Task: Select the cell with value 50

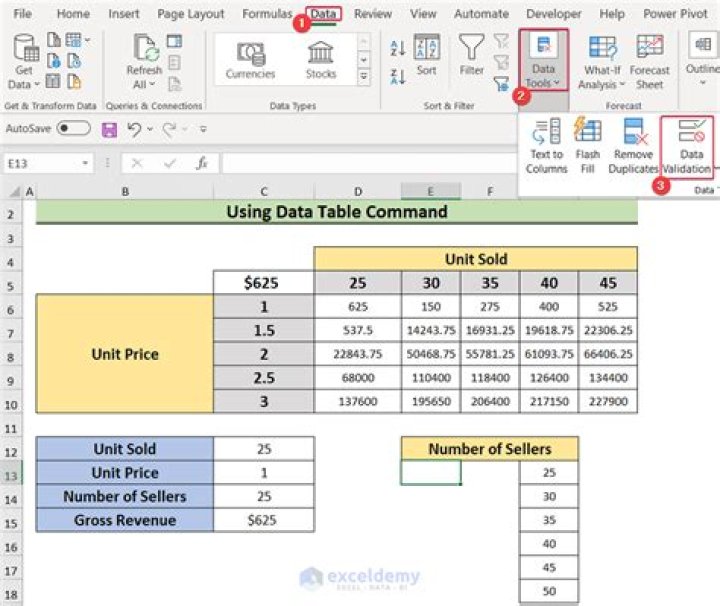Action: [549, 591]
